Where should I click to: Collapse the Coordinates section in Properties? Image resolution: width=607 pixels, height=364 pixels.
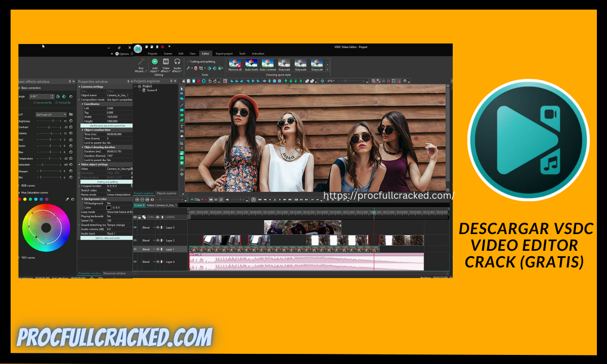(82, 104)
